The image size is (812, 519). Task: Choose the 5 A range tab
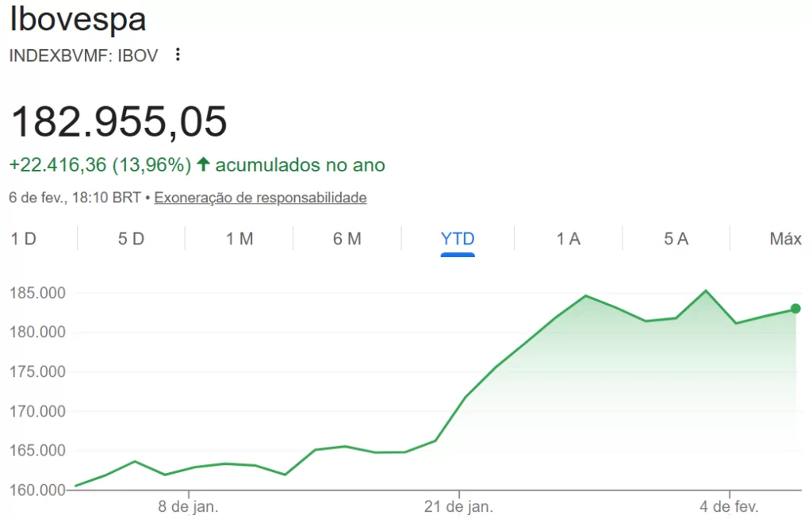tap(676, 239)
